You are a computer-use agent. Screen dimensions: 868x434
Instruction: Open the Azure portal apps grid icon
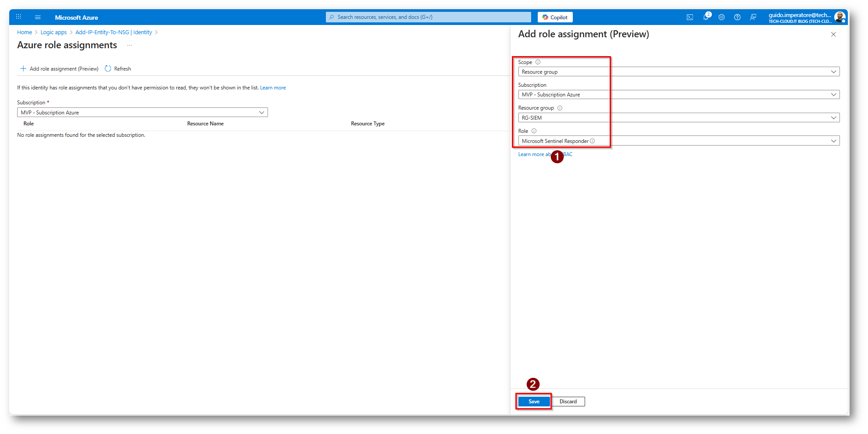click(18, 17)
